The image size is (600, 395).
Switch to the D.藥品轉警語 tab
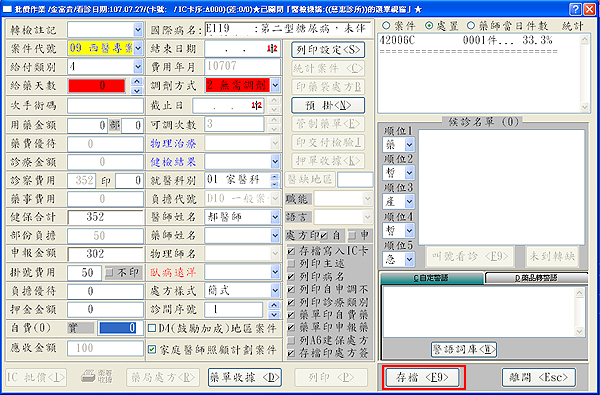tap(536, 278)
